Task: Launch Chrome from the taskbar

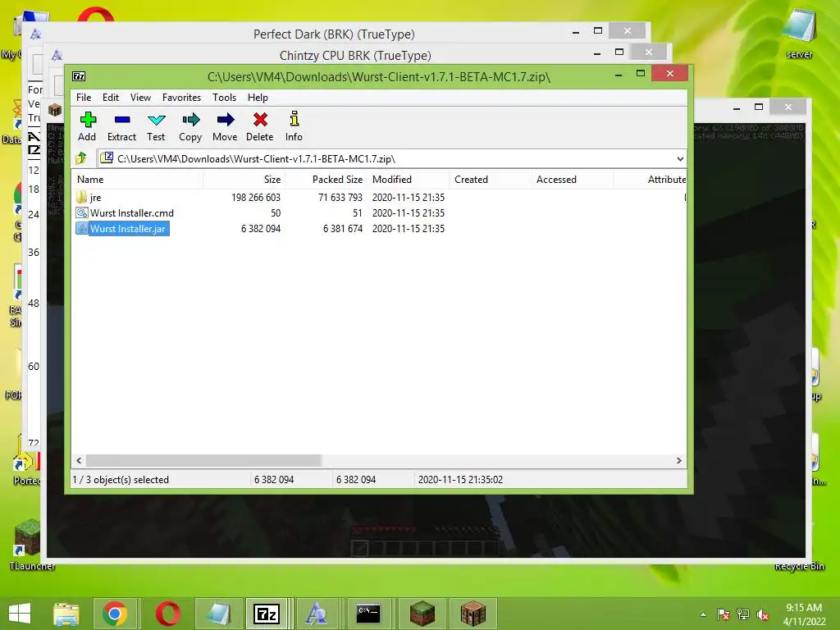Action: tap(115, 614)
